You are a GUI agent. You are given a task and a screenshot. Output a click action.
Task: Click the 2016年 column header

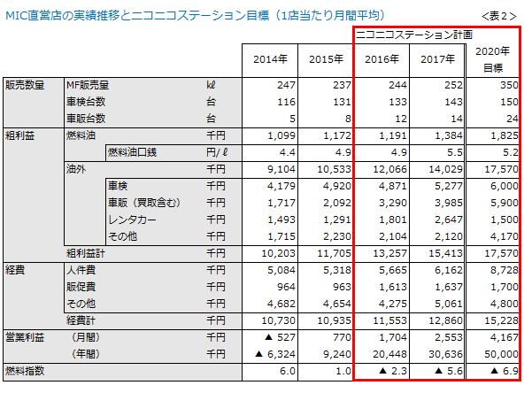(x=382, y=59)
